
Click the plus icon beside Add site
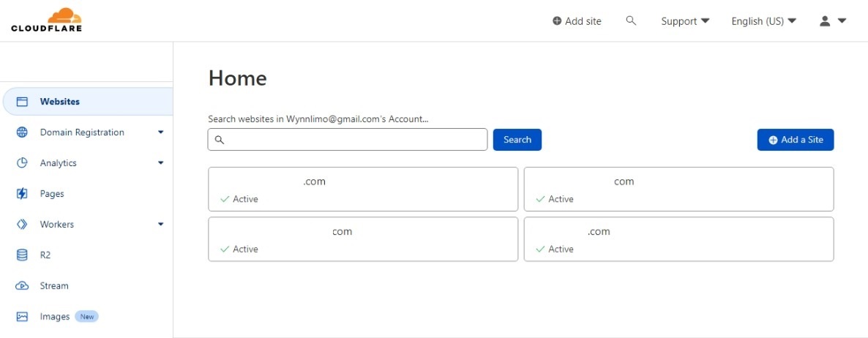[x=557, y=21]
